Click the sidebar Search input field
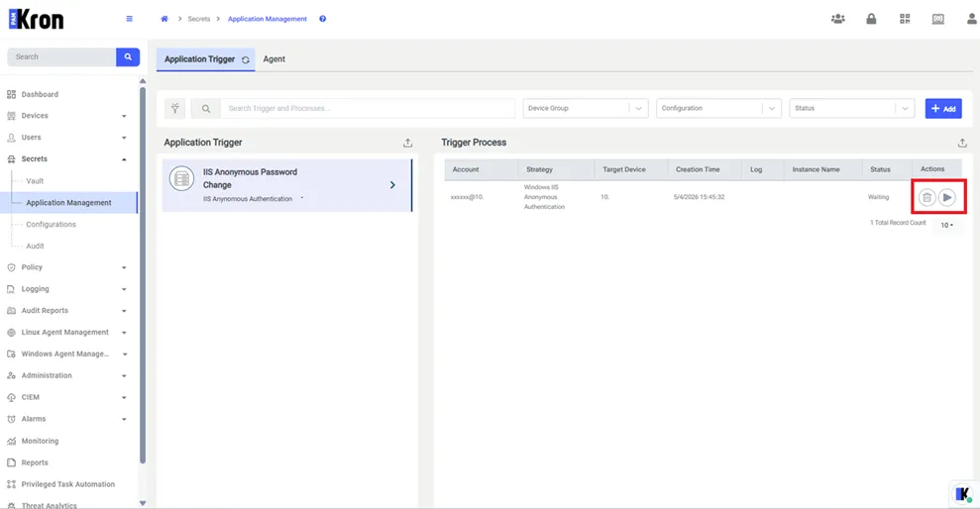980x509 pixels. (x=61, y=56)
